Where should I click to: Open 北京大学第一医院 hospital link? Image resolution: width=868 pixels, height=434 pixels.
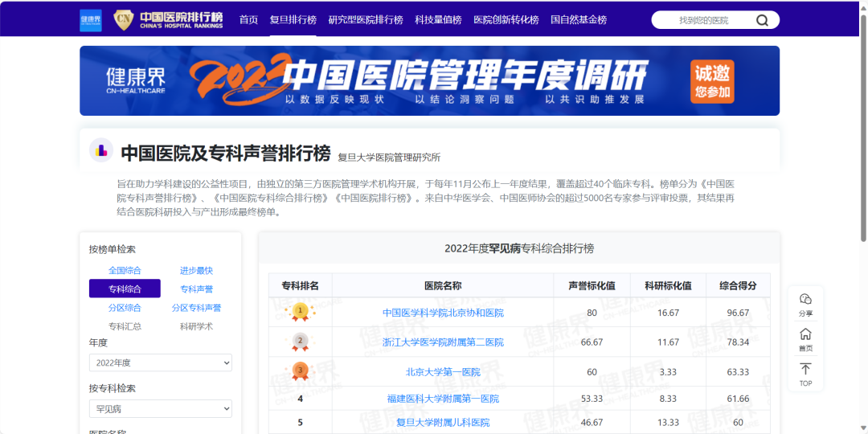[x=443, y=372]
